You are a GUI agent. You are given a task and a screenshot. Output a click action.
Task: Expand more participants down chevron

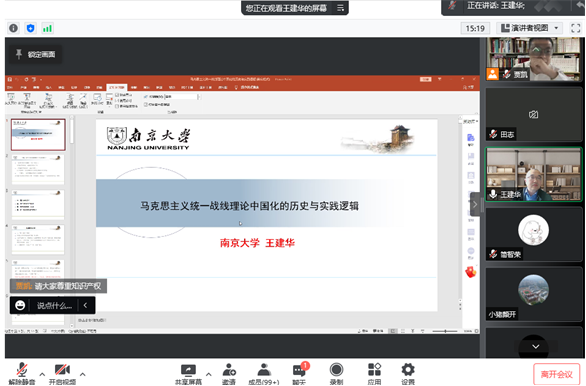click(535, 346)
